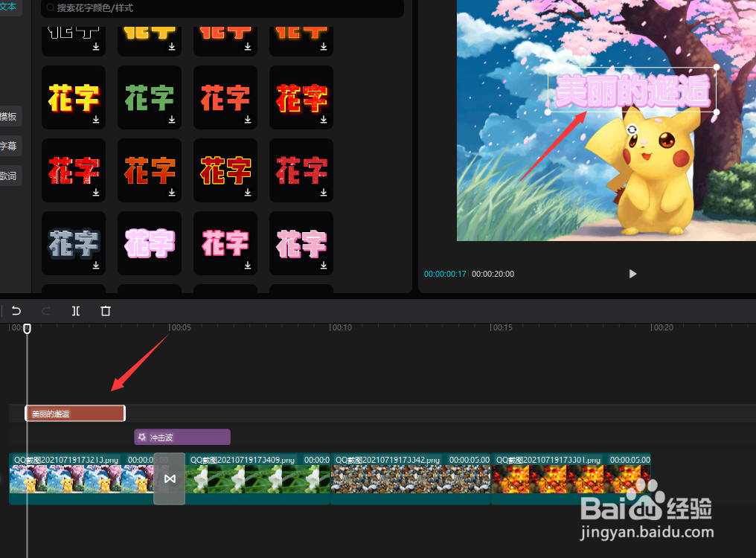Download the orange-to-red gradient 花字 style
Screen dimensions: 756x558
click(x=172, y=192)
